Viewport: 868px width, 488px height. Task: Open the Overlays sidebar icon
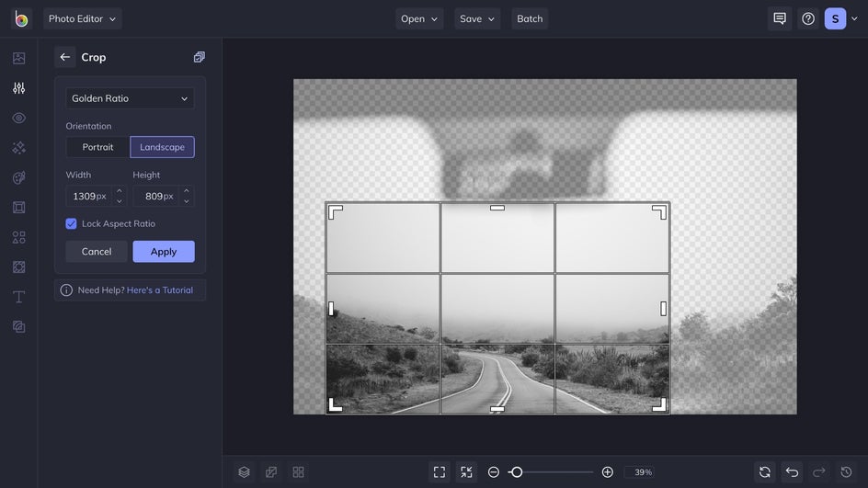18,267
